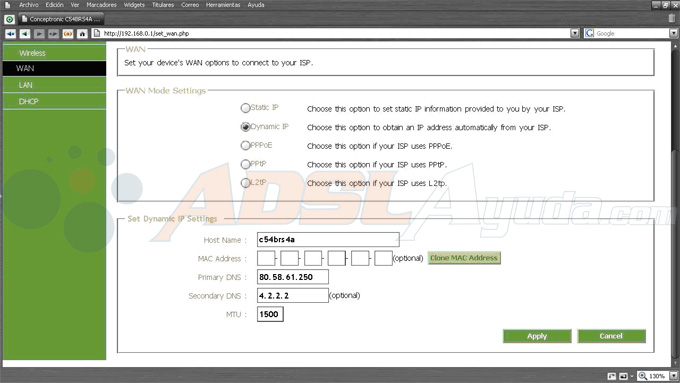
Task: Choose the L2tP WAN mode option
Action: 245,183
